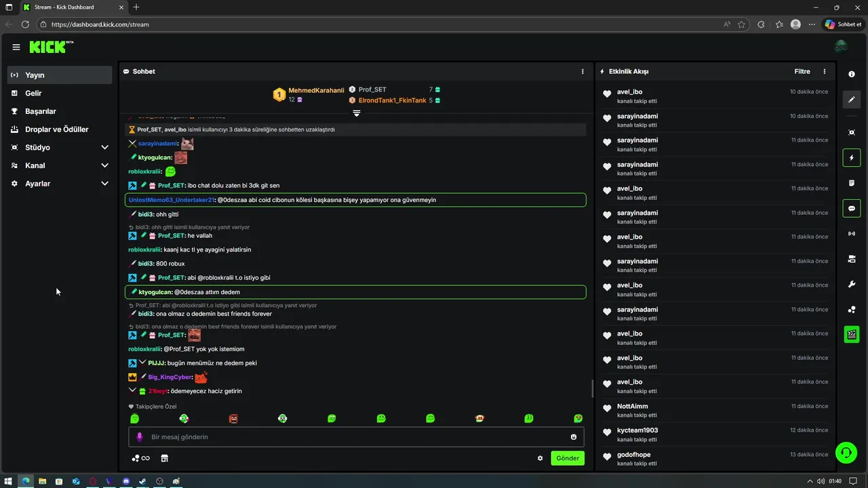Click username Big_KingCyber in chat
The image size is (868, 488).
pos(170,377)
